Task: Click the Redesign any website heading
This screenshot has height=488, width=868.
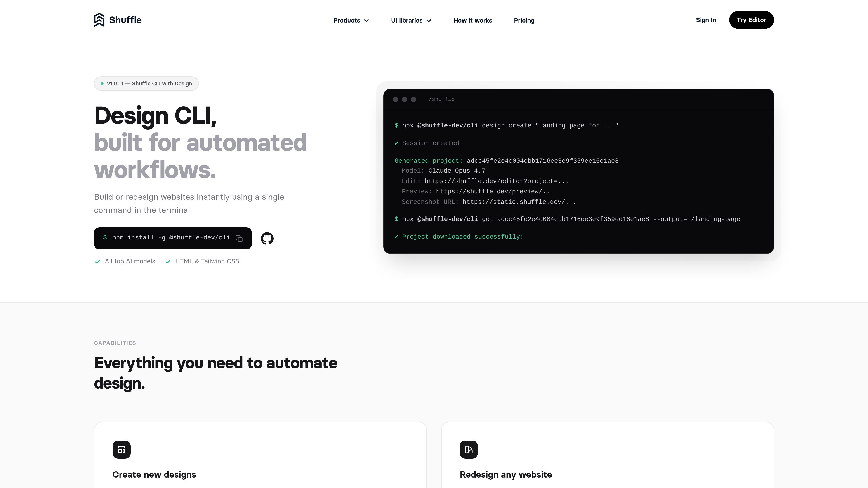Action: click(506, 474)
